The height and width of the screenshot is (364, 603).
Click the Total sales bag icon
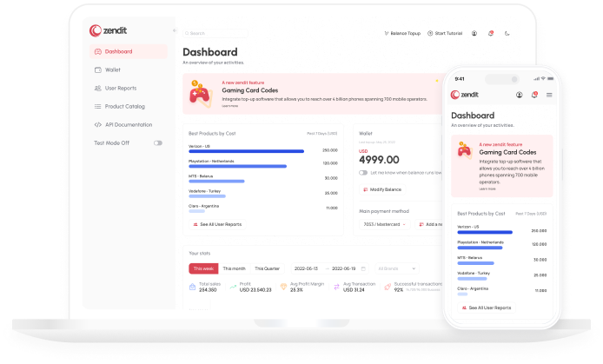point(192,287)
